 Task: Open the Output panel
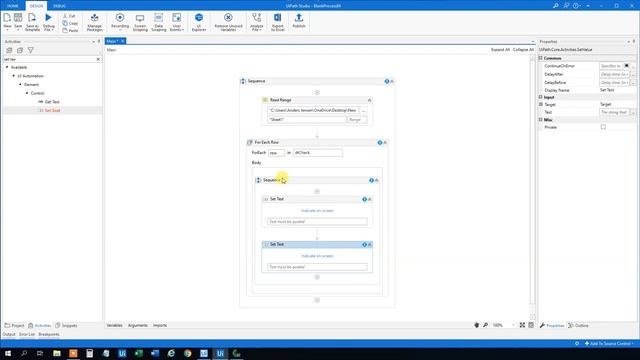[9, 334]
